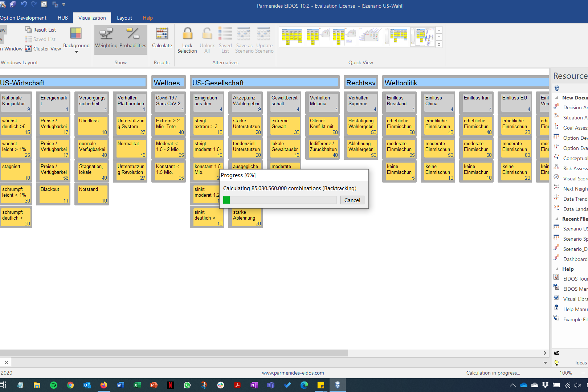The width and height of the screenshot is (588, 392).
Task: Open the Szenario US recent file
Action: 571,229
